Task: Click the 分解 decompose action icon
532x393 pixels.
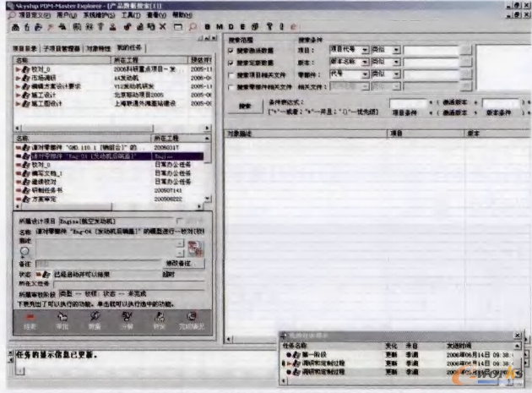Action: 127,318
